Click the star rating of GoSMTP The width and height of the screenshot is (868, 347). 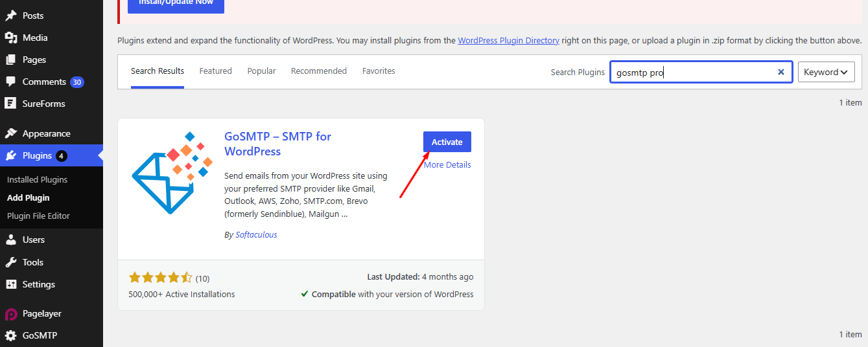tap(160, 278)
